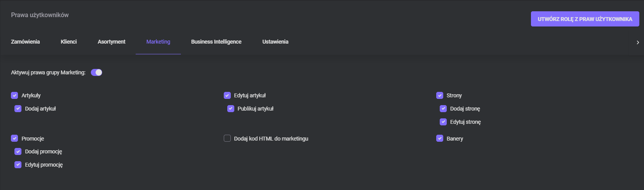Click the tab scroll right chevron arrow
Viewport: 644px width, 190px height.
638,42
